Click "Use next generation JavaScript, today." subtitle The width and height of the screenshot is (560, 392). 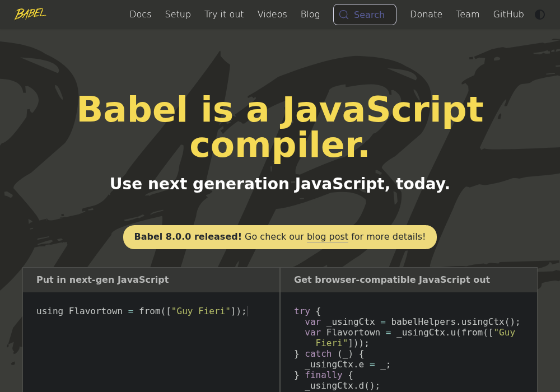click(x=279, y=184)
